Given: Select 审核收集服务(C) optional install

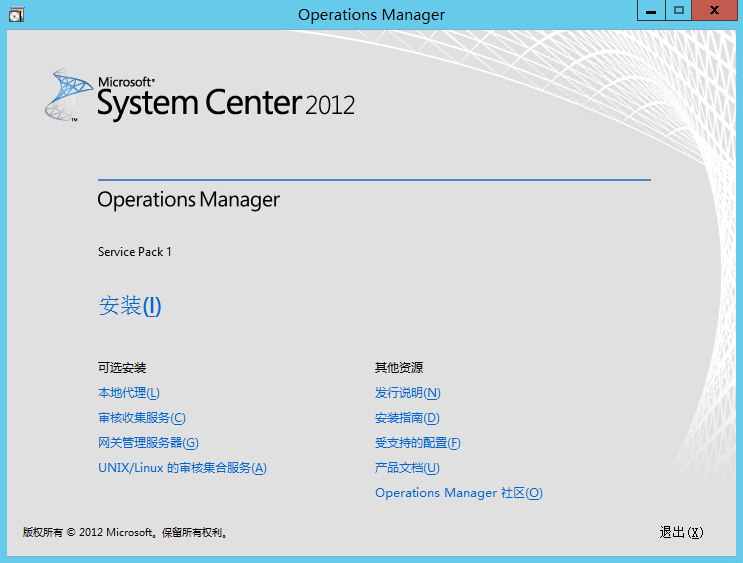Looking at the screenshot, I should [142, 418].
